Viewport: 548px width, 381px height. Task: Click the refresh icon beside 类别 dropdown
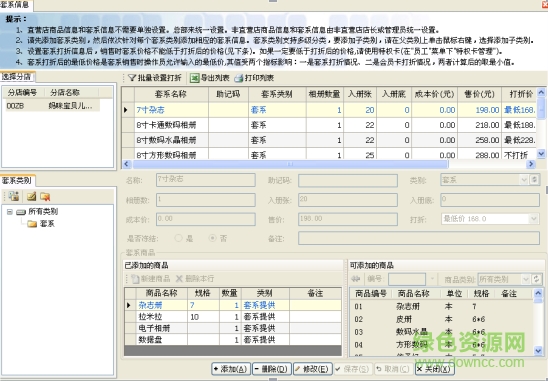(x=534, y=180)
